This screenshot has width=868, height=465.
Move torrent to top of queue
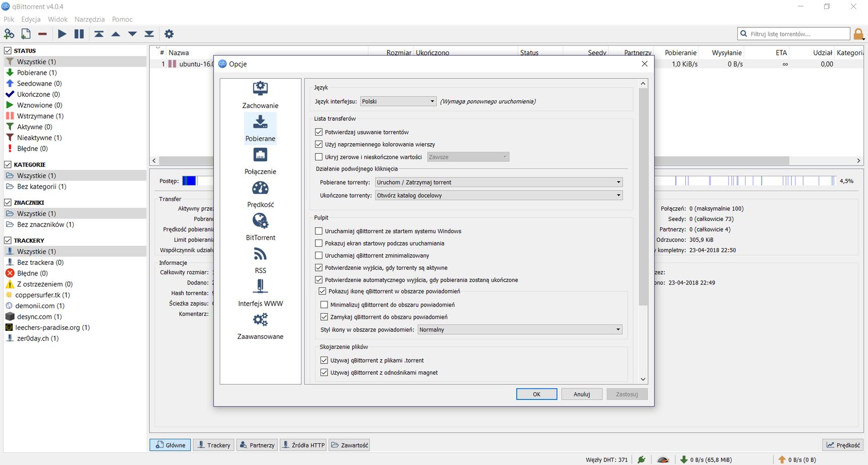tap(99, 34)
